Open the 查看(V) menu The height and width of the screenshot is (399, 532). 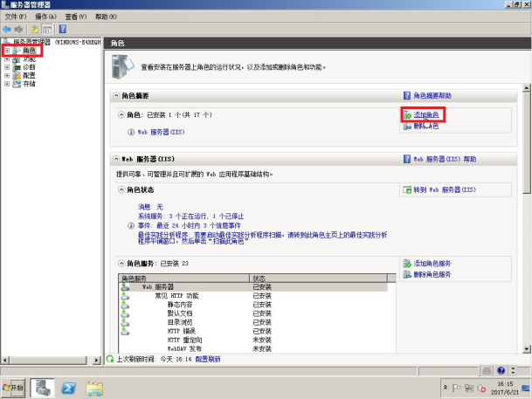point(77,17)
